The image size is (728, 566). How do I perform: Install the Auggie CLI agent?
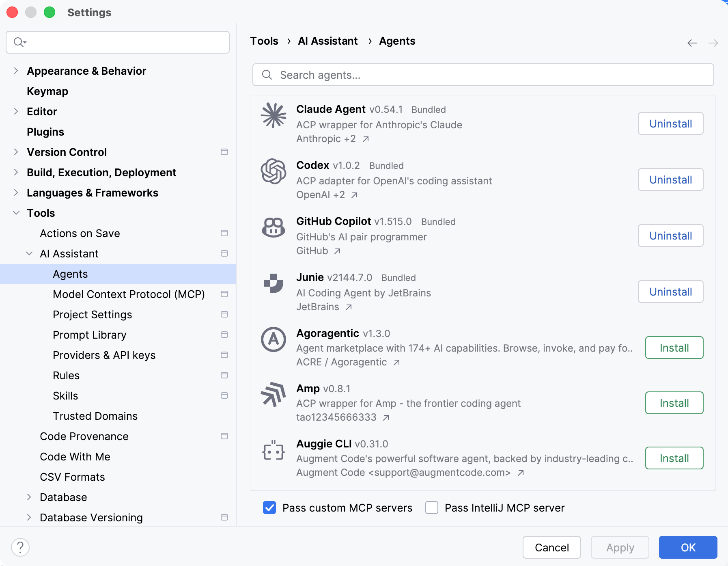pos(674,458)
